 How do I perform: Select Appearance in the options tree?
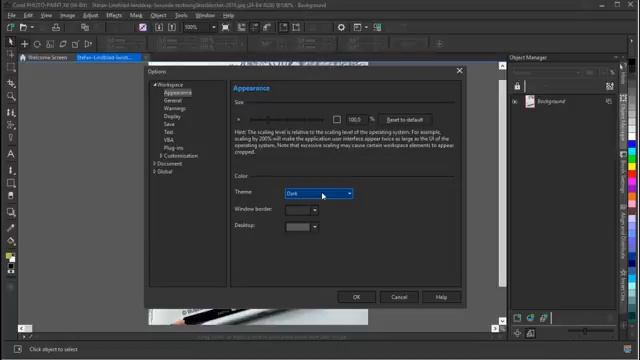tap(178, 93)
